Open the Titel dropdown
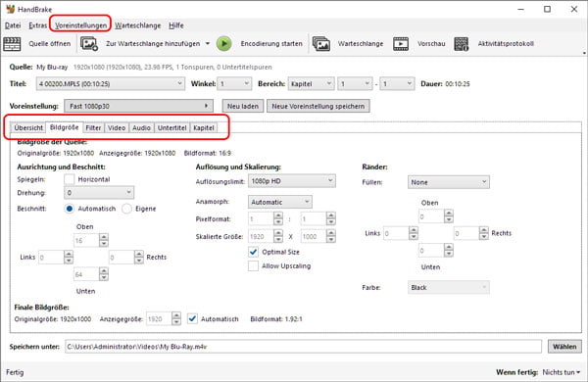The width and height of the screenshot is (588, 382). click(x=111, y=83)
